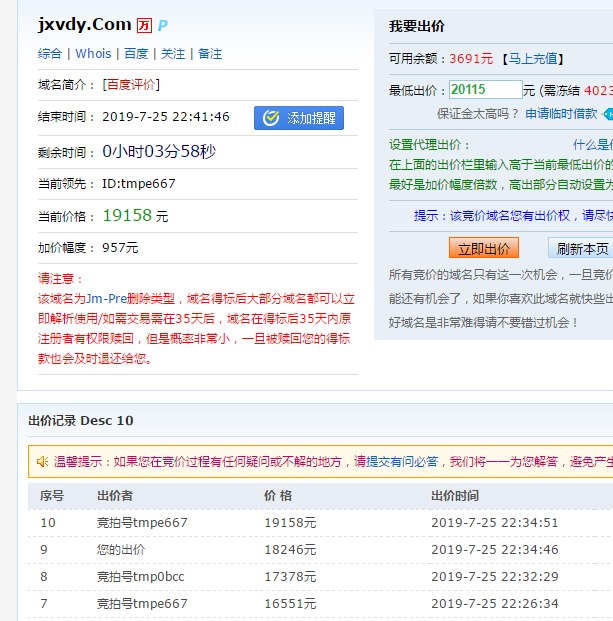Click the current leader ID:tmpe667
The image size is (613, 621).
point(139,184)
